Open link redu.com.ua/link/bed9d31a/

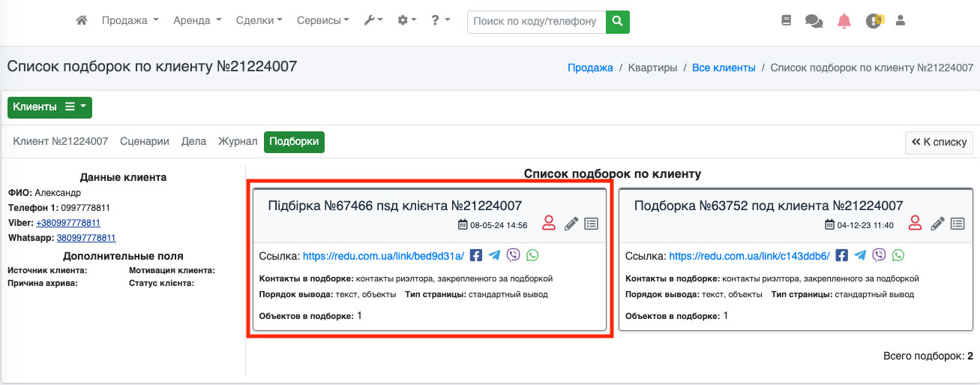(383, 256)
